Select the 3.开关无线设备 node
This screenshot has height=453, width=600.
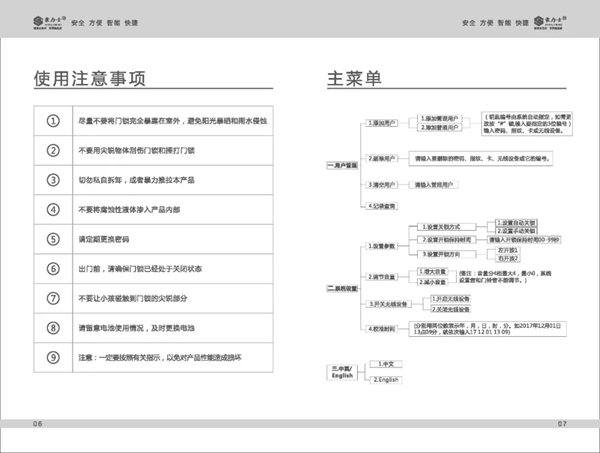388,304
